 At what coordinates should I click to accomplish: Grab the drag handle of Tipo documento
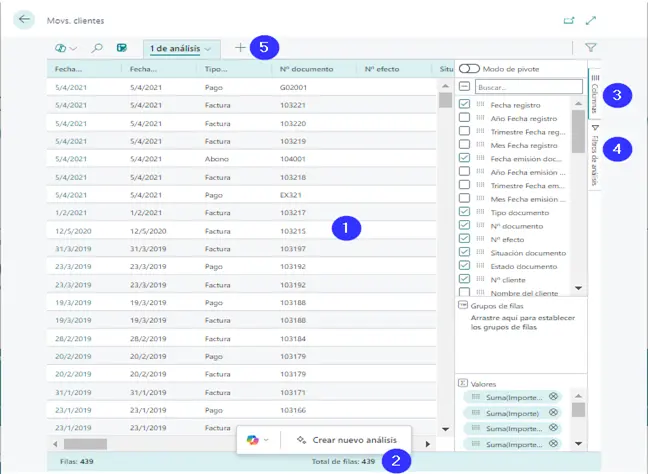pyautogui.click(x=480, y=212)
